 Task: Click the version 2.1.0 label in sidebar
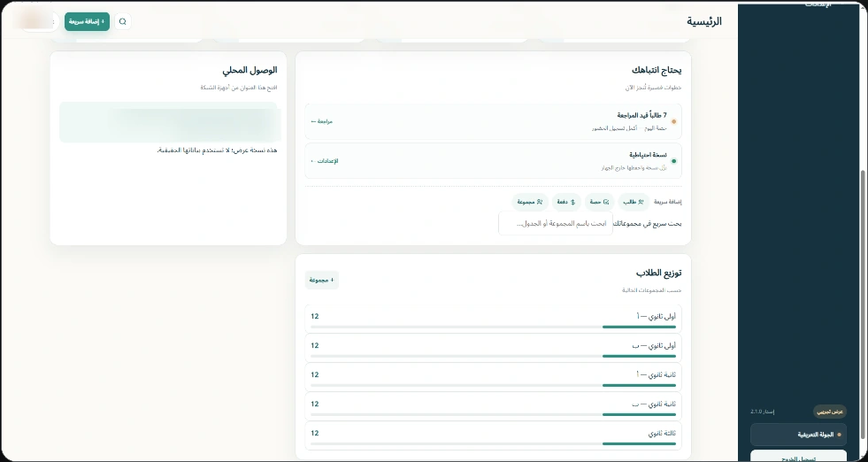(763, 412)
